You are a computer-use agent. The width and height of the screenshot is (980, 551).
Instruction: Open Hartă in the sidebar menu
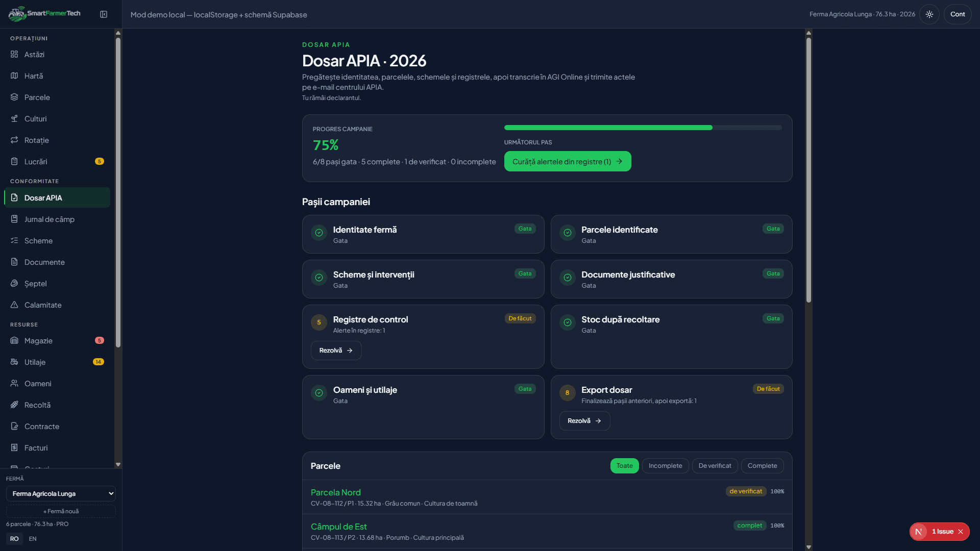[x=57, y=76]
